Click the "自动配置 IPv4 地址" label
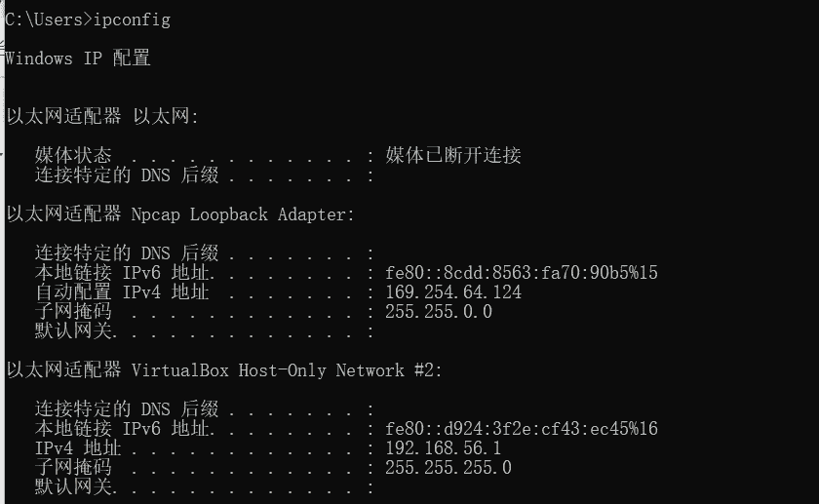The width and height of the screenshot is (819, 504). (122, 292)
